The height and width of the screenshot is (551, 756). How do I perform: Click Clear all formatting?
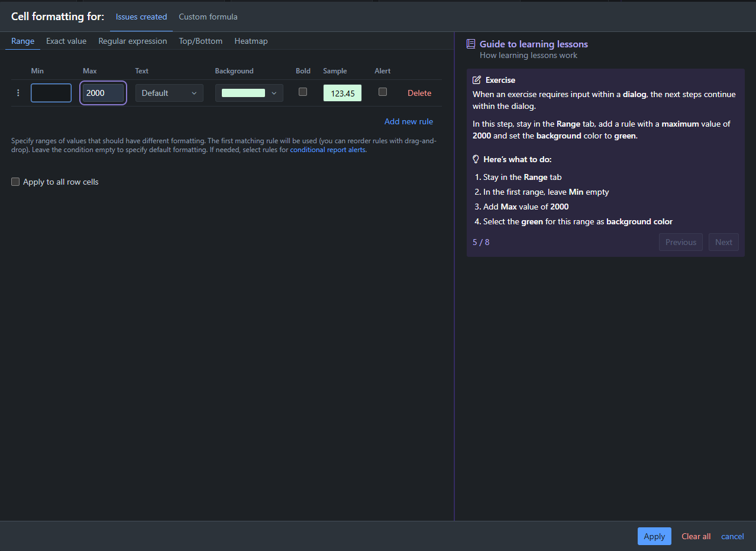(x=696, y=536)
